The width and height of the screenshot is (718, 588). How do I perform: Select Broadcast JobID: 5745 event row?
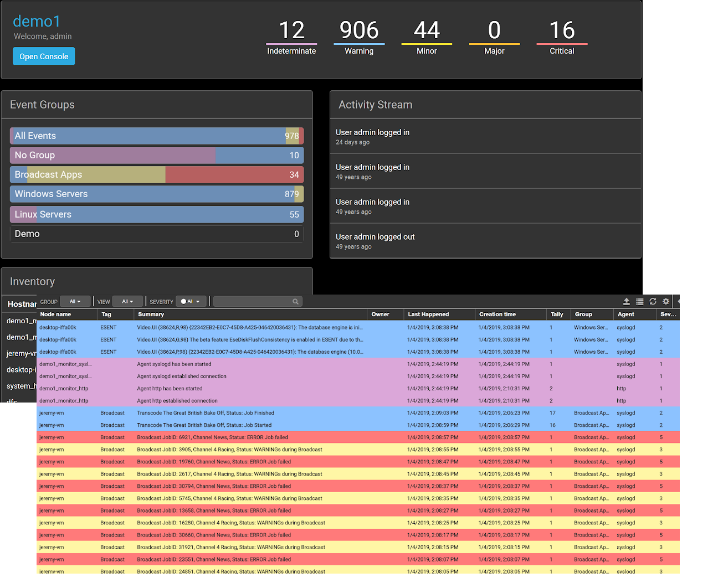pos(358,498)
